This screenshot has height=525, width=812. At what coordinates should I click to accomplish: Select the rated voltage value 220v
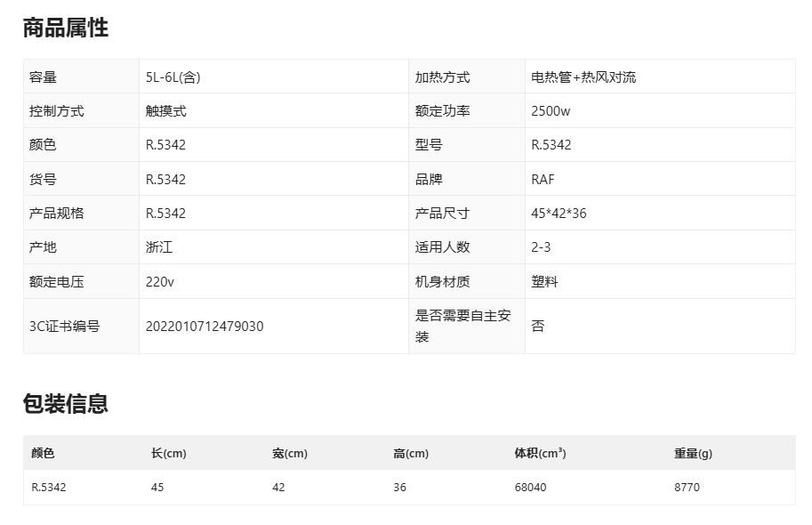coord(160,282)
